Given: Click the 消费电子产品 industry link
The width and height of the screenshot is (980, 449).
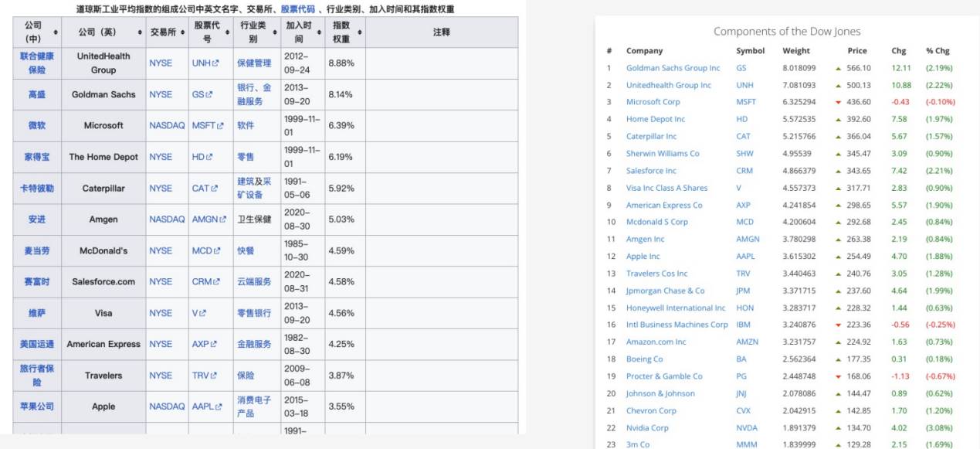Looking at the screenshot, I should (254, 406).
